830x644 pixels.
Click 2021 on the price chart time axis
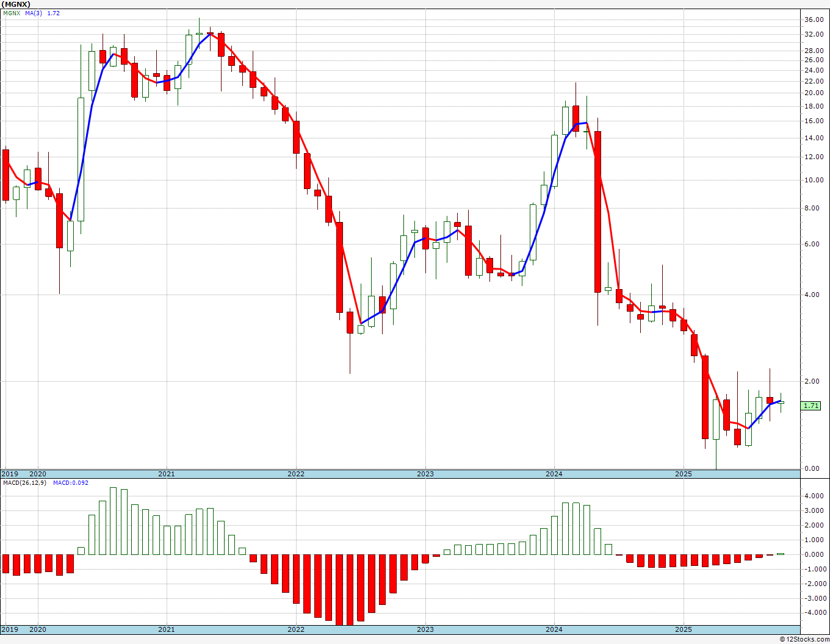(x=167, y=474)
